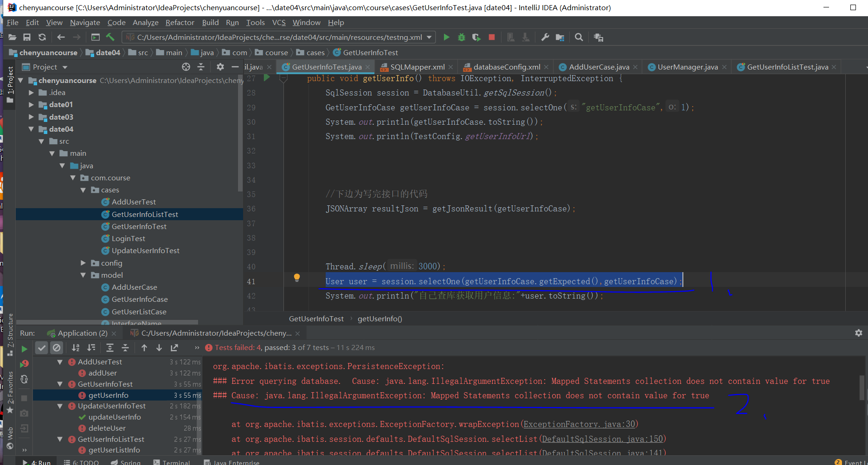Navigate back with the left arrow

click(61, 37)
